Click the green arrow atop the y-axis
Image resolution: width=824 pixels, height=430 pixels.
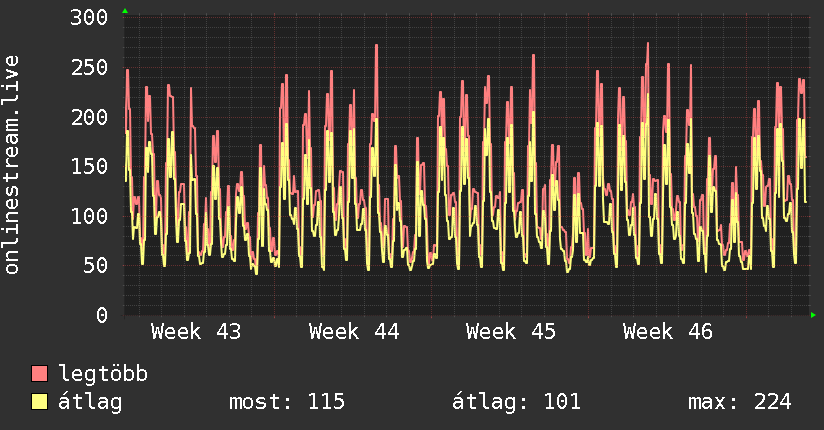[125, 11]
